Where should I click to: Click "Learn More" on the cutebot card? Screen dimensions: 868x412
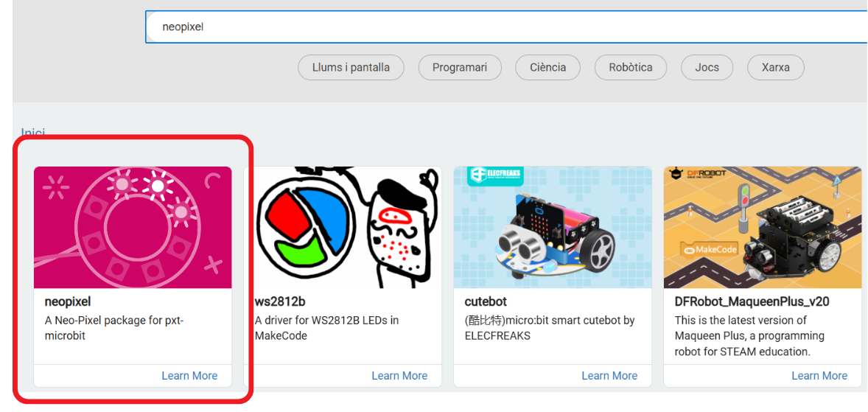(x=609, y=376)
